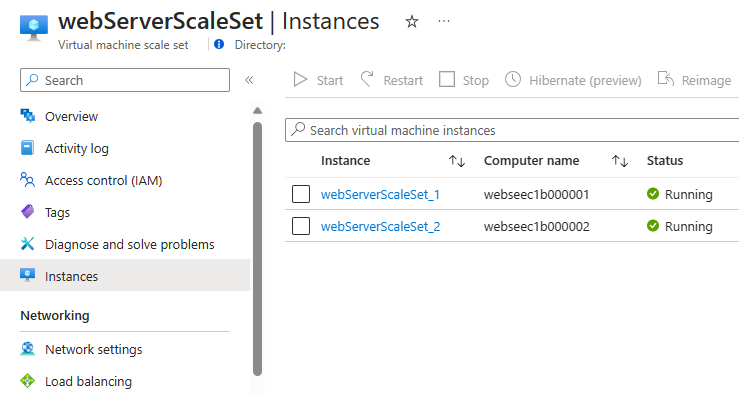Click the Activity log icon in sidebar
The image size is (739, 395).
[x=27, y=148]
